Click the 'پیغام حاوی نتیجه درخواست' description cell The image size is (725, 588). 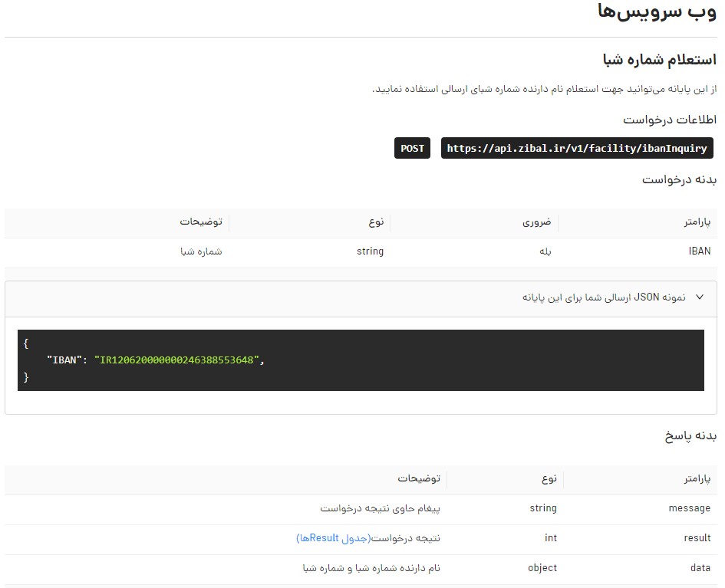(380, 508)
